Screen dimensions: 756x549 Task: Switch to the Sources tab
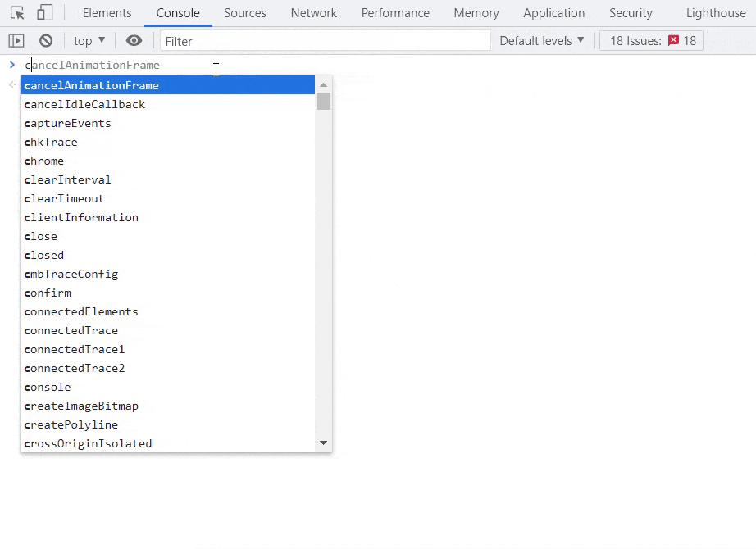(x=245, y=12)
